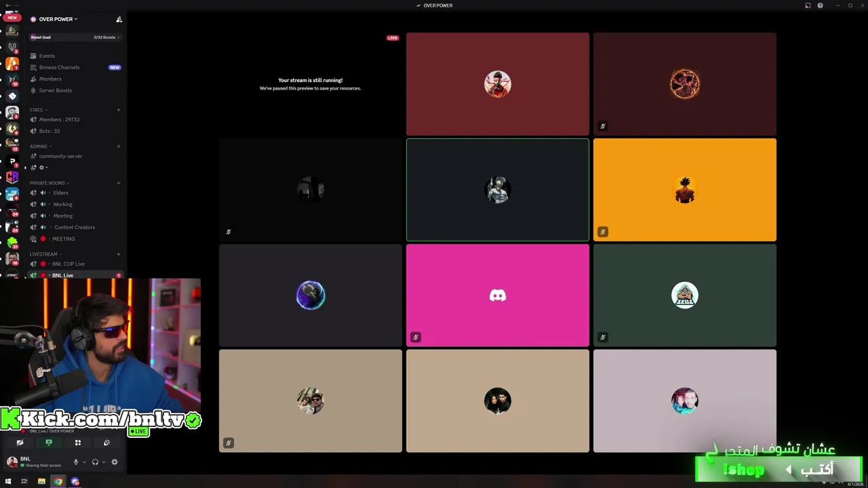Open the server icon with badge 34
This screenshot has width=868, height=488.
pyautogui.click(x=12, y=210)
